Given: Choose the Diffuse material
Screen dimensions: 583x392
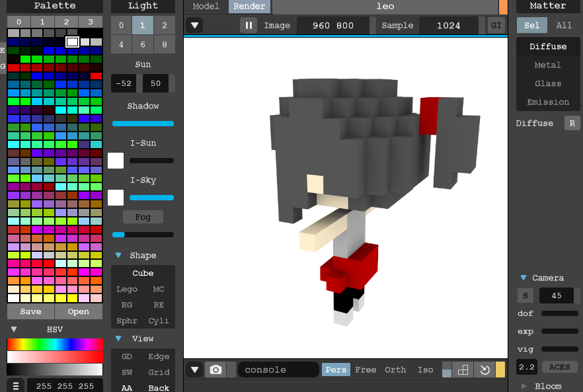Looking at the screenshot, I should point(548,46).
